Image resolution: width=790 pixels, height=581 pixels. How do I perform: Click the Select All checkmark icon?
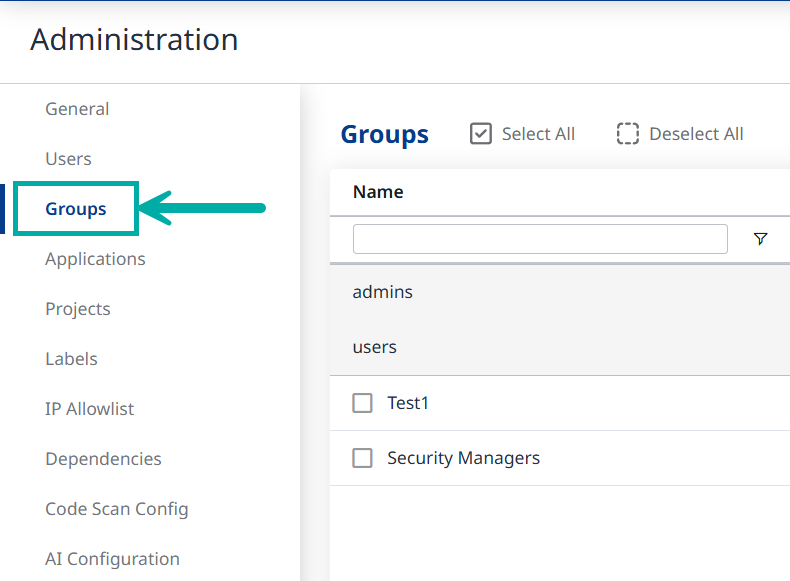(481, 134)
